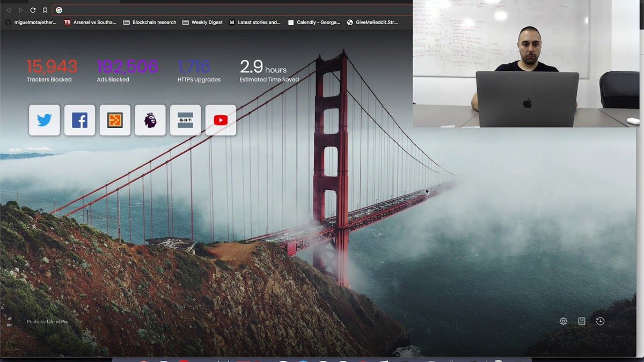Bookmark this page using the bookmark icon

pos(45,10)
